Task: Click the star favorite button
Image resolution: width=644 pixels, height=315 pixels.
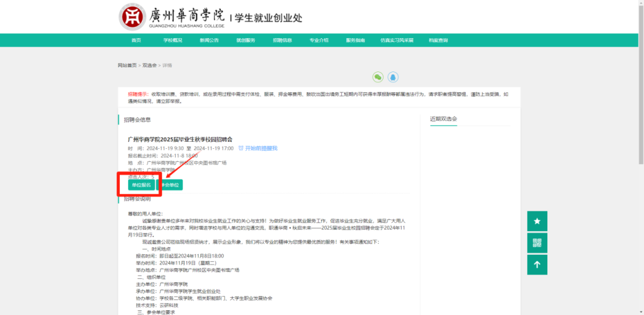Action: click(537, 221)
